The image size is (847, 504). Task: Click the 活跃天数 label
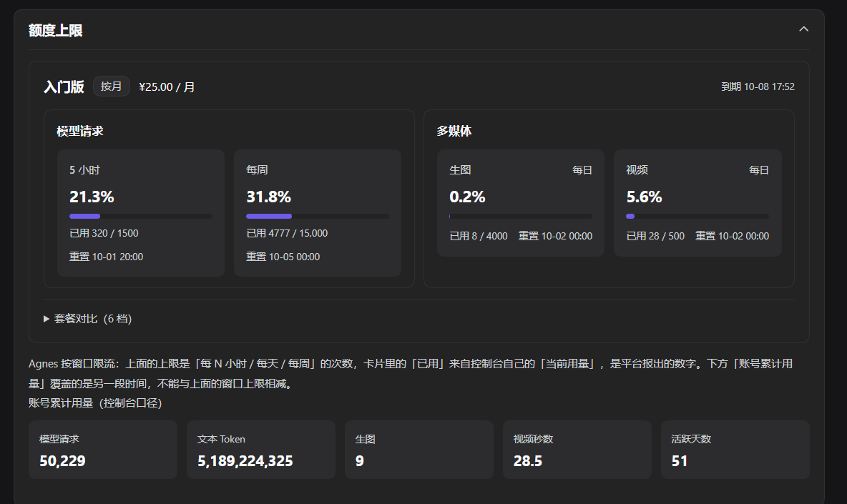pyautogui.click(x=691, y=439)
